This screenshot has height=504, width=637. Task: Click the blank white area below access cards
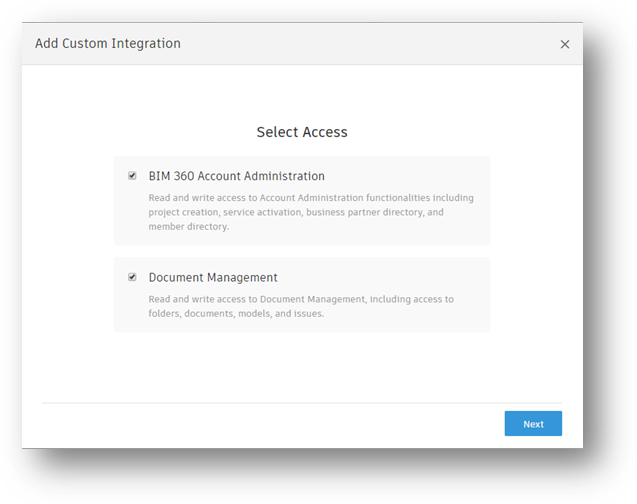(x=302, y=365)
